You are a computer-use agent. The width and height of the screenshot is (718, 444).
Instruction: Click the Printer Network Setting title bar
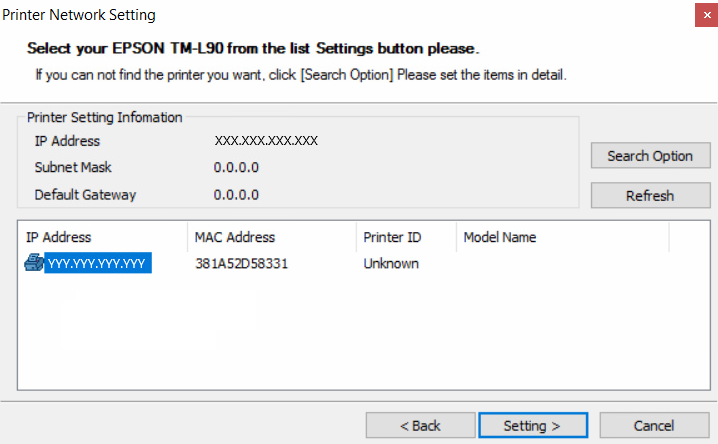tap(300, 15)
